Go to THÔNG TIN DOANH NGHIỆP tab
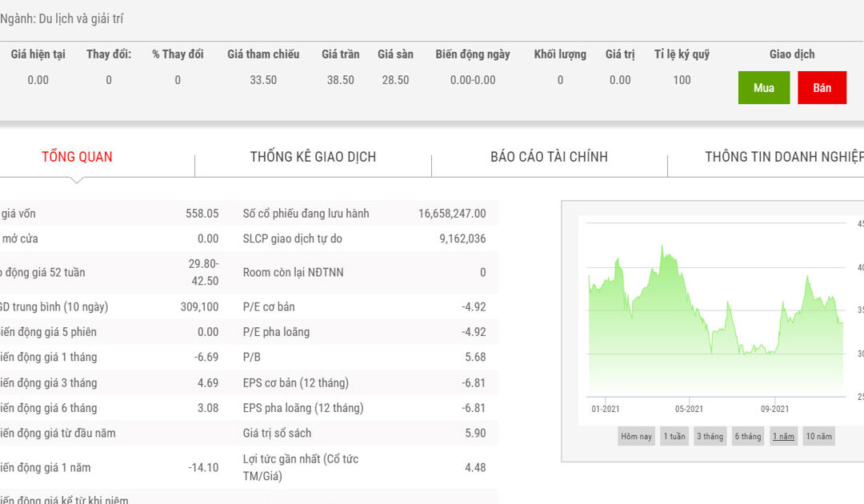864x504 pixels. click(x=784, y=157)
